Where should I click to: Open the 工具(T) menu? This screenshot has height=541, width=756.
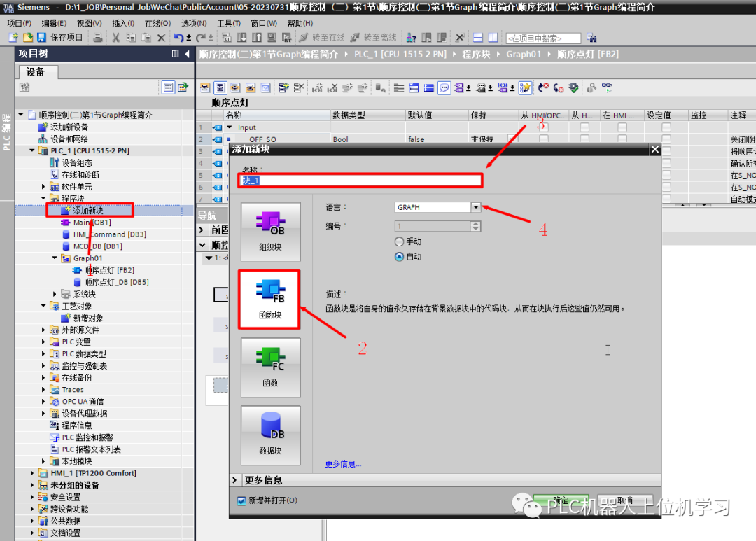pos(228,23)
